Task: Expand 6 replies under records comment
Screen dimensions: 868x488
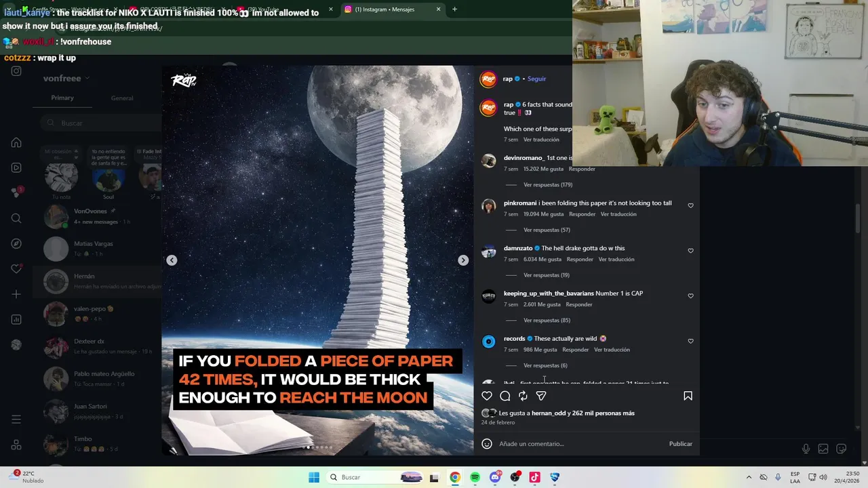Action: tap(545, 365)
